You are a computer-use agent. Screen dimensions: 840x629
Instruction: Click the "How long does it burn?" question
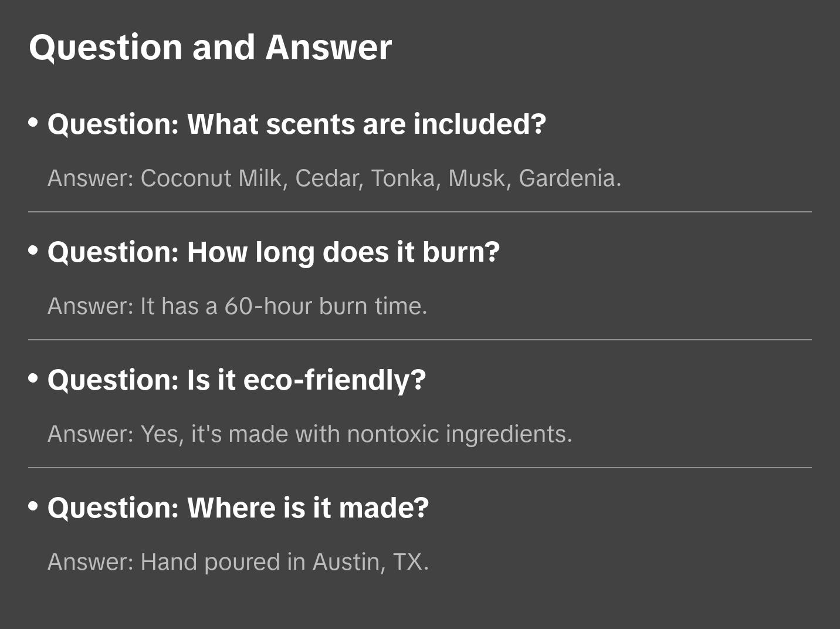273,252
